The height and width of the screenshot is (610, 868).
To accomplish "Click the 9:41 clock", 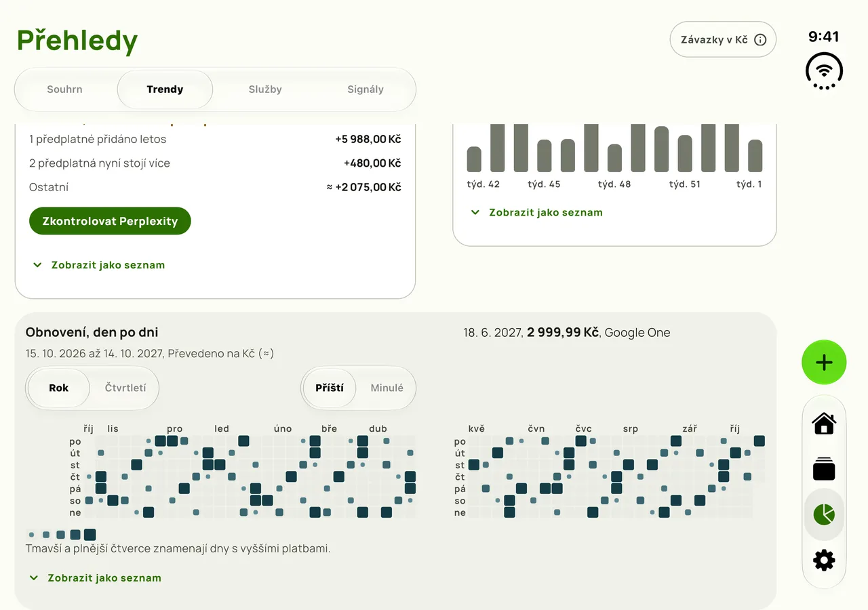I will click(x=824, y=37).
